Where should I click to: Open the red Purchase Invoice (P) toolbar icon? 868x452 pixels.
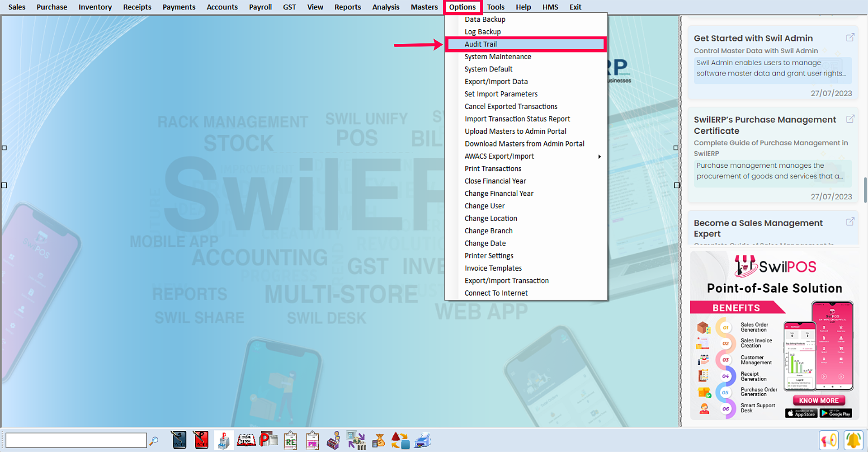(x=201, y=440)
